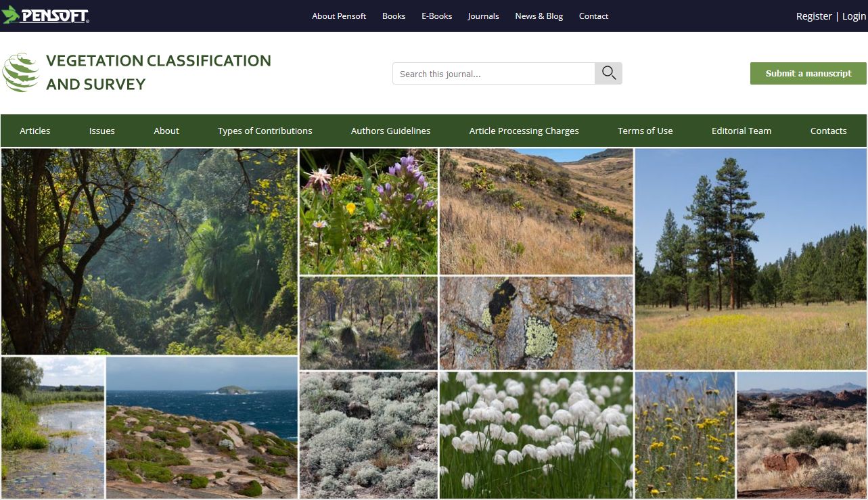Click the rocky coast with island photo
The height and width of the screenshot is (500, 868).
[x=202, y=428]
